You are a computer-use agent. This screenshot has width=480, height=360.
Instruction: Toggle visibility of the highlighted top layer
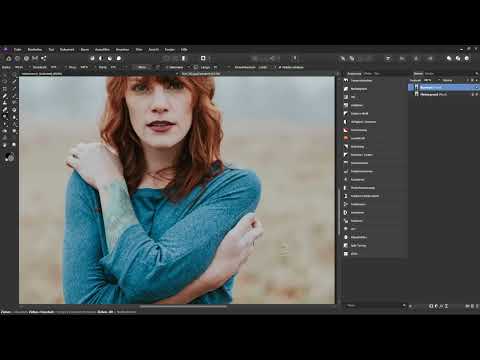[x=476, y=87]
